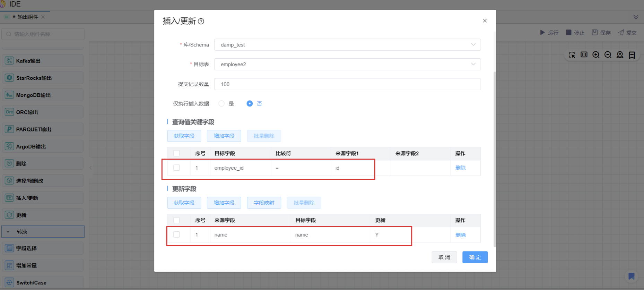Click 运行 in the top toolbar
This screenshot has width=644, height=290.
pyautogui.click(x=549, y=33)
